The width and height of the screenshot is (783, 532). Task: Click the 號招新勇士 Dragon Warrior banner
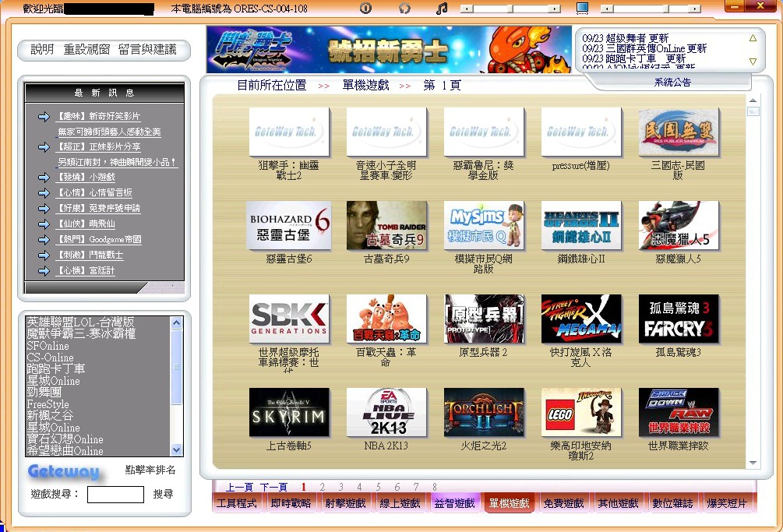pyautogui.click(x=389, y=49)
